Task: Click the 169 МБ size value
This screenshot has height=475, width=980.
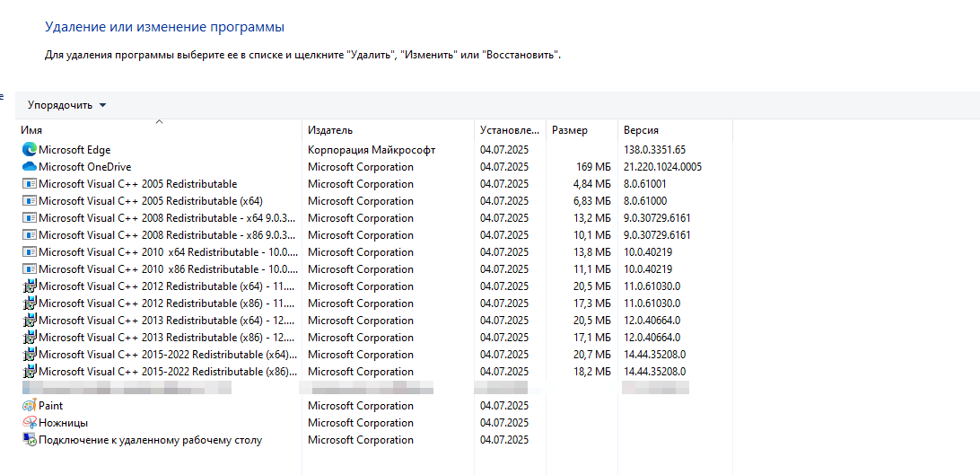Action: (x=593, y=167)
